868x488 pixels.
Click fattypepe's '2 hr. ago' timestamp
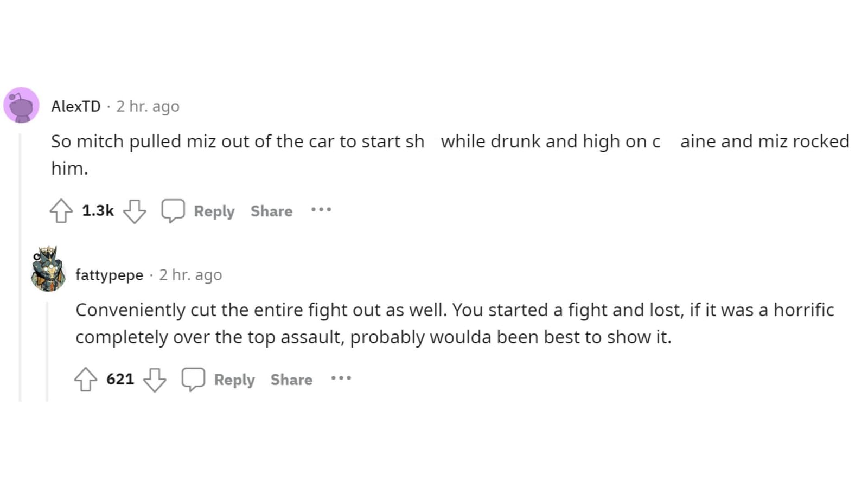tap(190, 275)
